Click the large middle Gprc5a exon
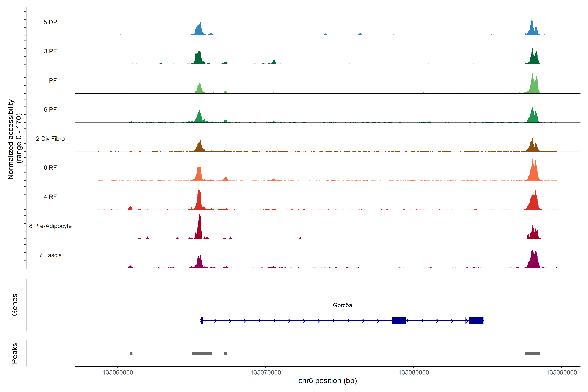This screenshot has width=588, height=392. (399, 320)
